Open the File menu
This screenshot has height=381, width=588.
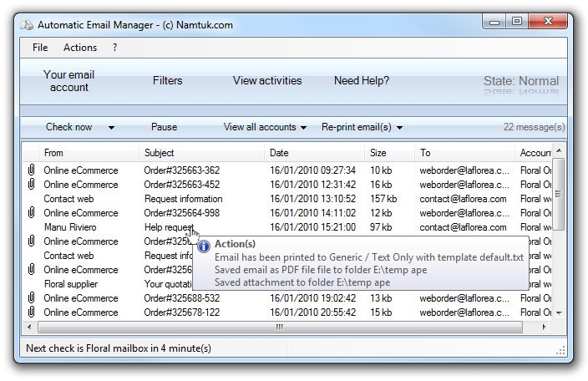tap(40, 48)
